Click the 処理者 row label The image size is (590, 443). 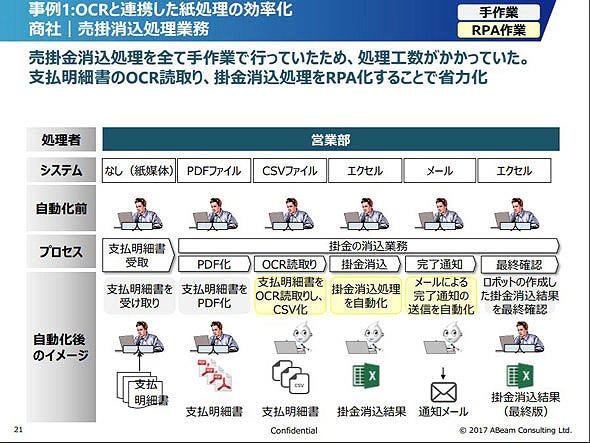click(61, 140)
